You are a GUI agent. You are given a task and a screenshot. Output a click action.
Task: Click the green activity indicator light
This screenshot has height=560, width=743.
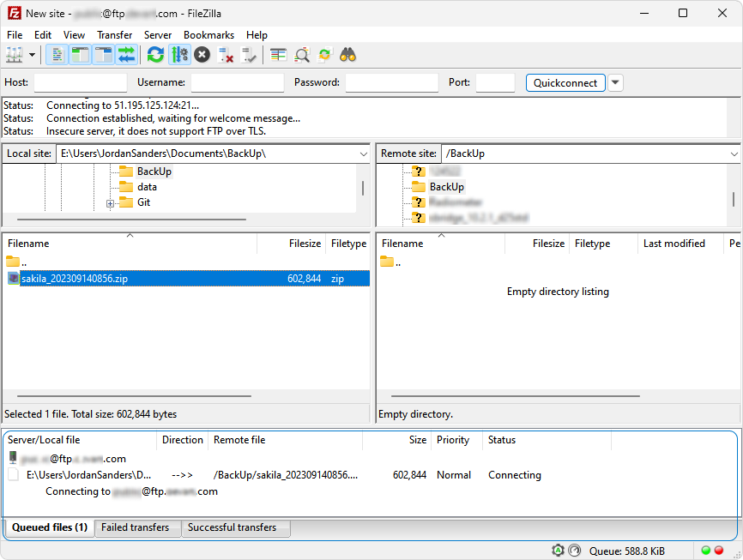(705, 551)
